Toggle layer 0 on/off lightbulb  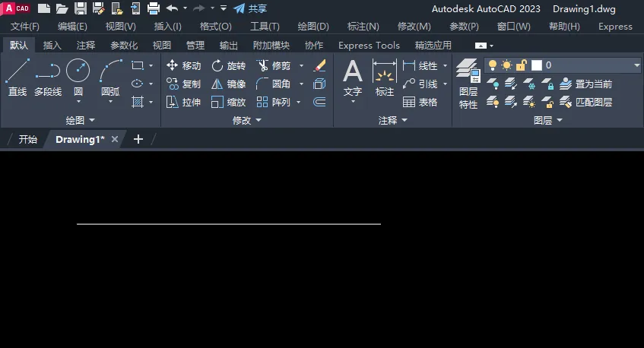coord(493,65)
